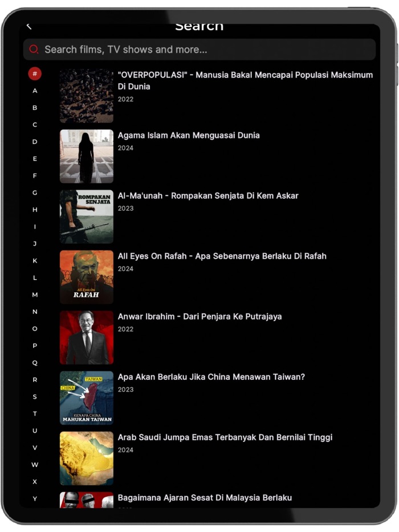Jump to letter X in index

[x=35, y=481]
